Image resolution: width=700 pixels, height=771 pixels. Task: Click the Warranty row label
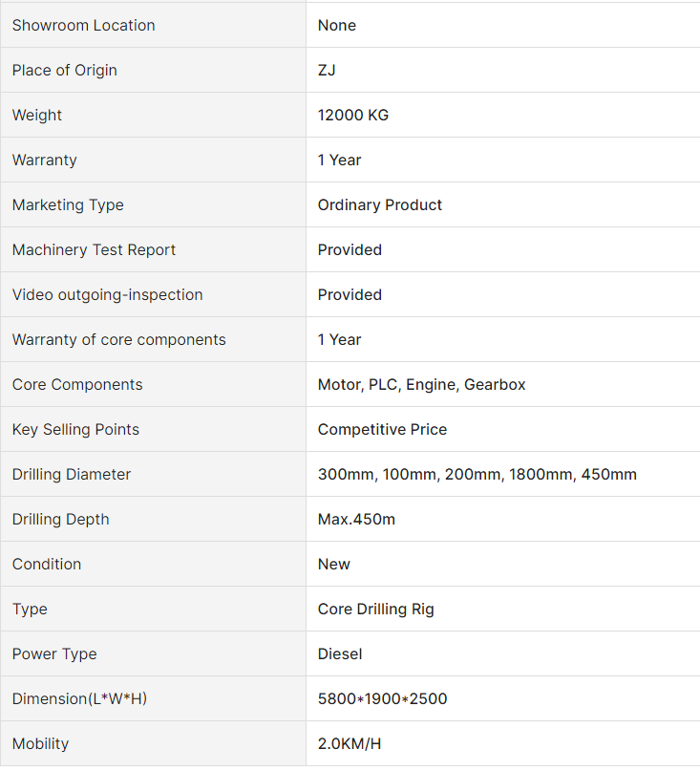[44, 161]
